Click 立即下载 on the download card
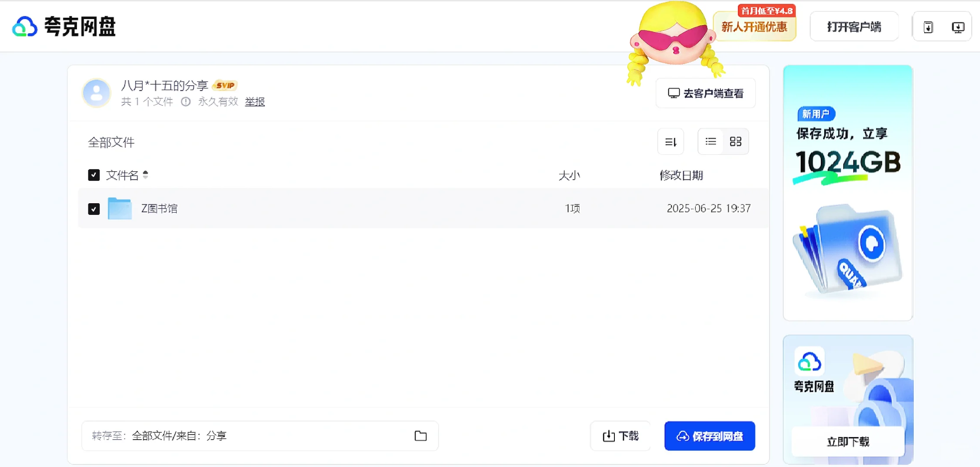Viewport: 980px width, 467px height. 848,441
